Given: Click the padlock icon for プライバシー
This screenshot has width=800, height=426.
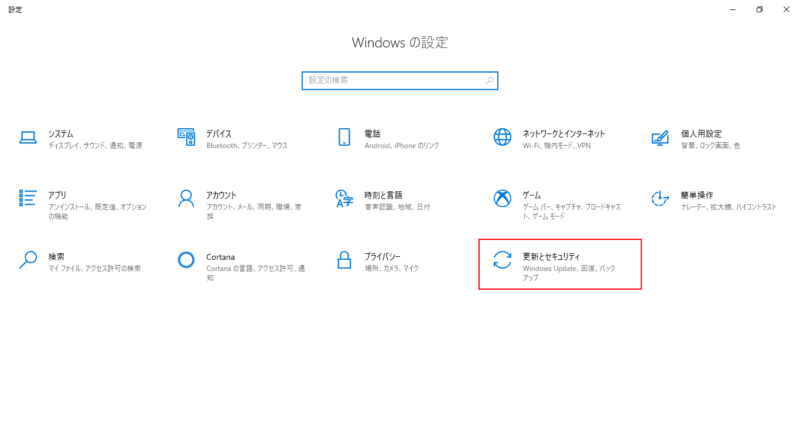Looking at the screenshot, I should tap(344, 260).
